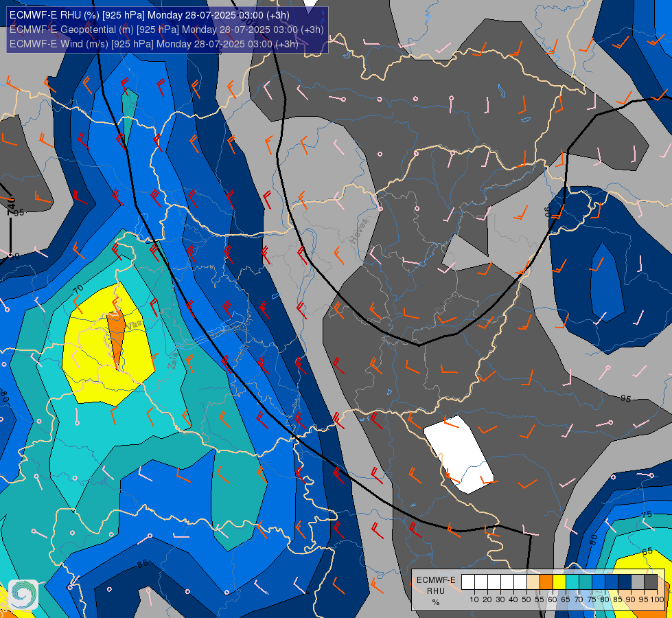Click the legend tick label 20

point(487,599)
